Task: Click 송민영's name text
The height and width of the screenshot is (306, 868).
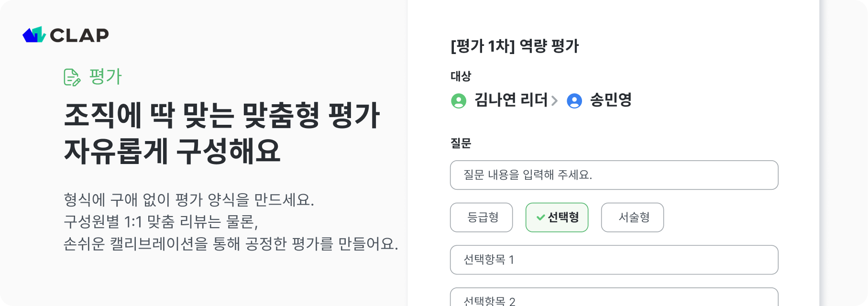Action: point(611,101)
